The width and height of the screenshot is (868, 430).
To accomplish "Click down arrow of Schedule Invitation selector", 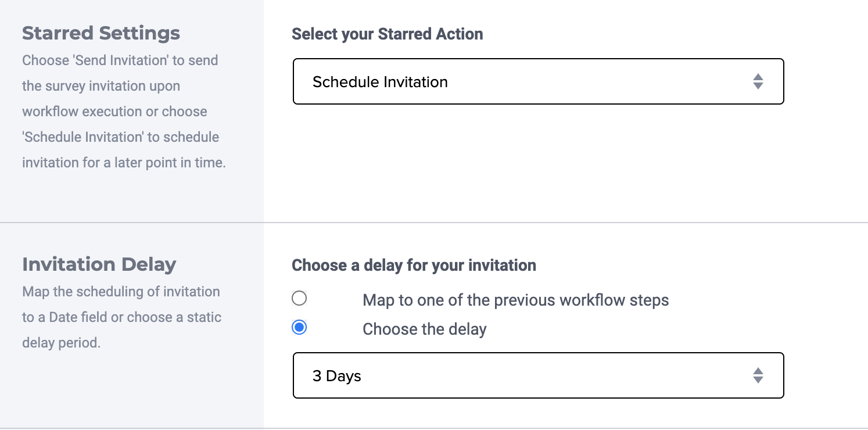I will 758,86.
